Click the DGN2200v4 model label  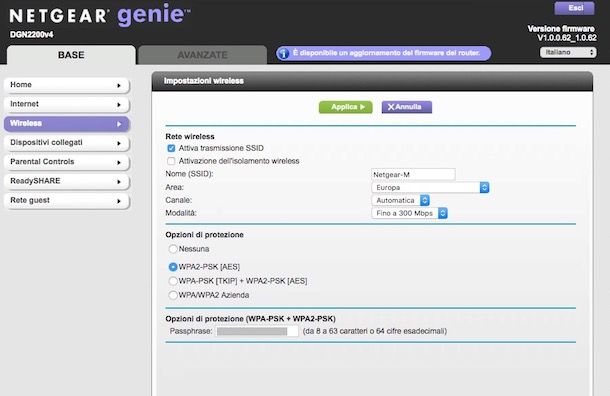(x=32, y=35)
